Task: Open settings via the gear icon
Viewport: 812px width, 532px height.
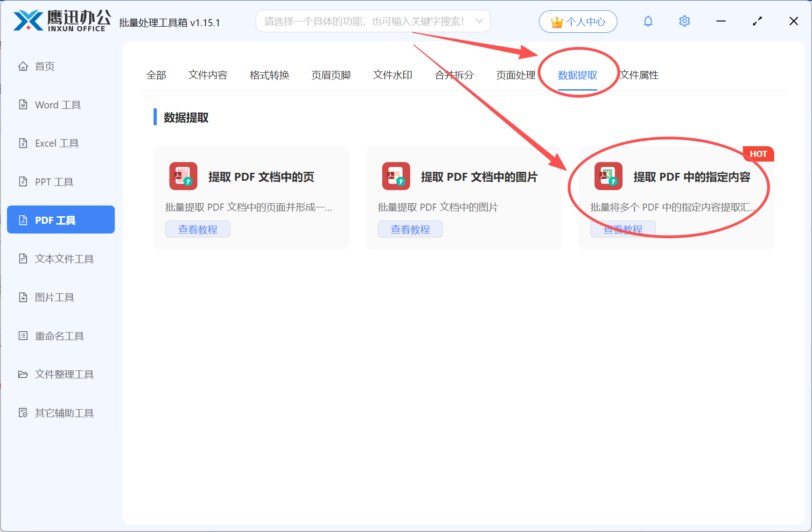Action: [x=685, y=21]
